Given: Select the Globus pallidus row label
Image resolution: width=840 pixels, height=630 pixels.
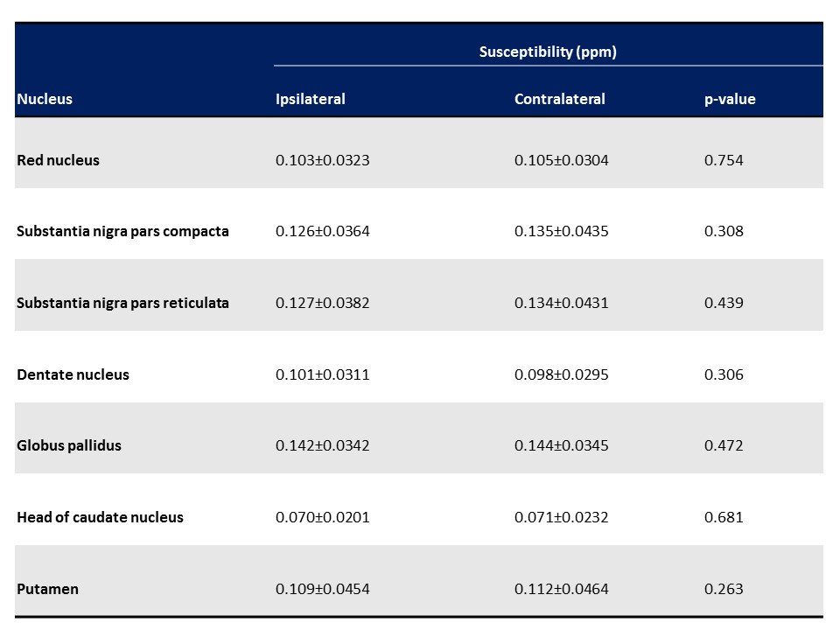Looking at the screenshot, I should click(69, 445).
